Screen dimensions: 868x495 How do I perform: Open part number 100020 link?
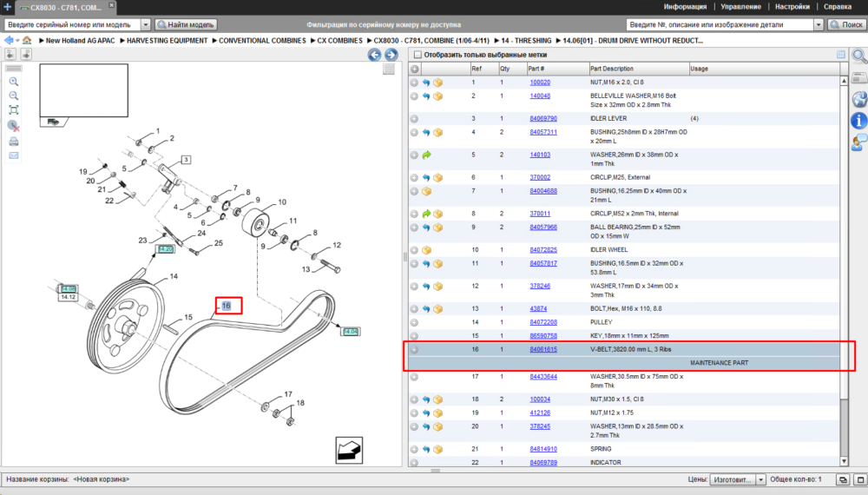(540, 82)
